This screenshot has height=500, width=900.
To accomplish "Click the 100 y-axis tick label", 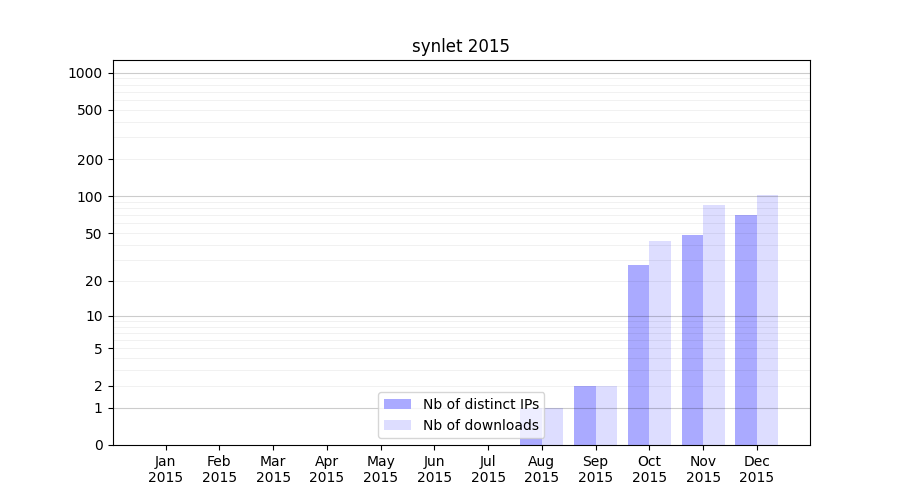I will pos(92,197).
